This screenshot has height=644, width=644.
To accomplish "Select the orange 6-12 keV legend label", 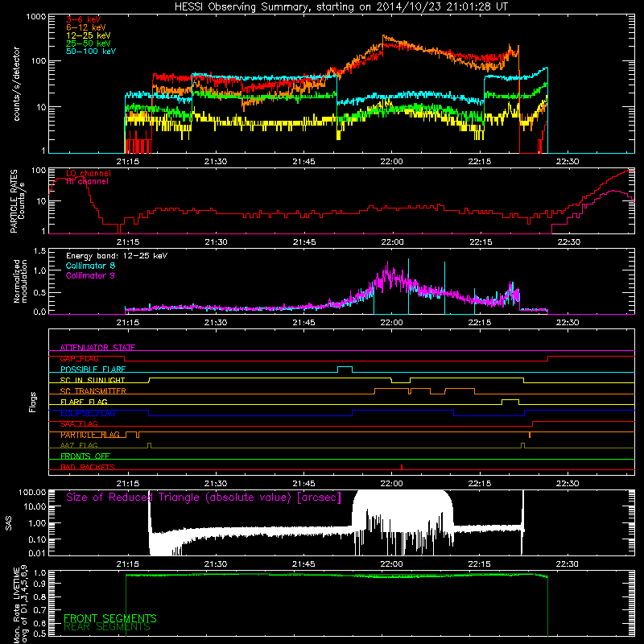I will tap(85, 27).
